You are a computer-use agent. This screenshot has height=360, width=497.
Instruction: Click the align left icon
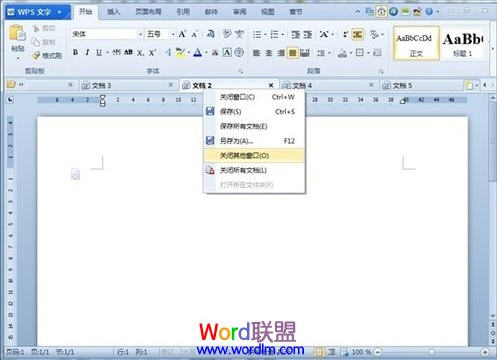(x=256, y=53)
